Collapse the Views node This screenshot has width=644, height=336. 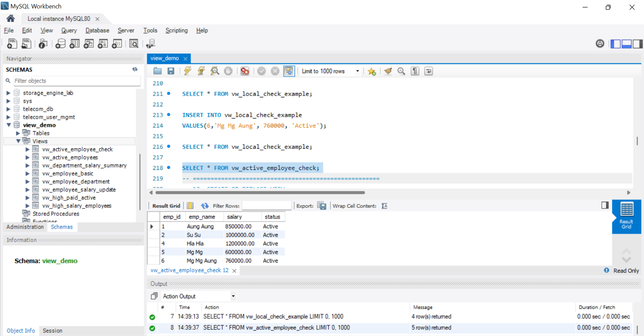tap(18, 141)
